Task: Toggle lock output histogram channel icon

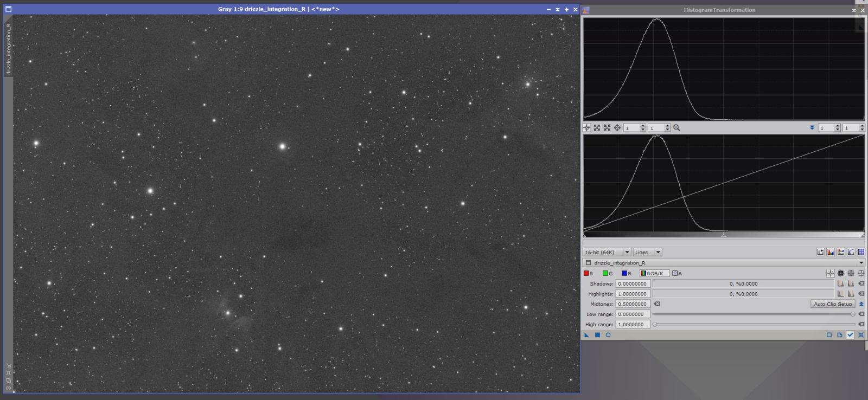Action: [841, 252]
